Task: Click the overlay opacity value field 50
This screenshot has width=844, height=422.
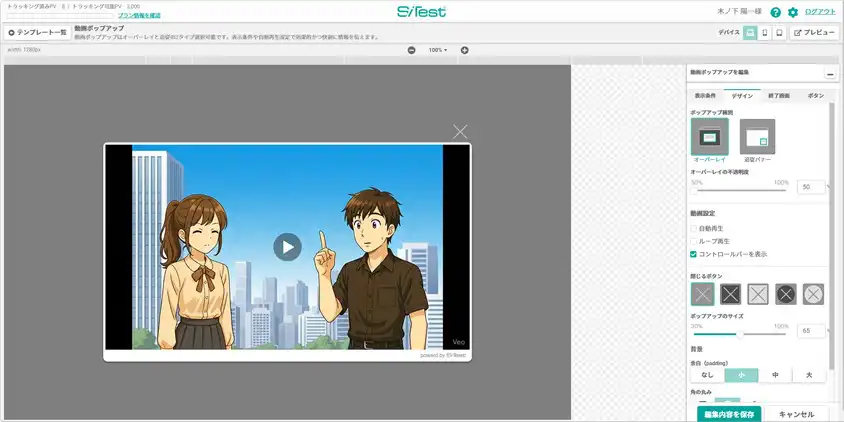Action: [811, 187]
